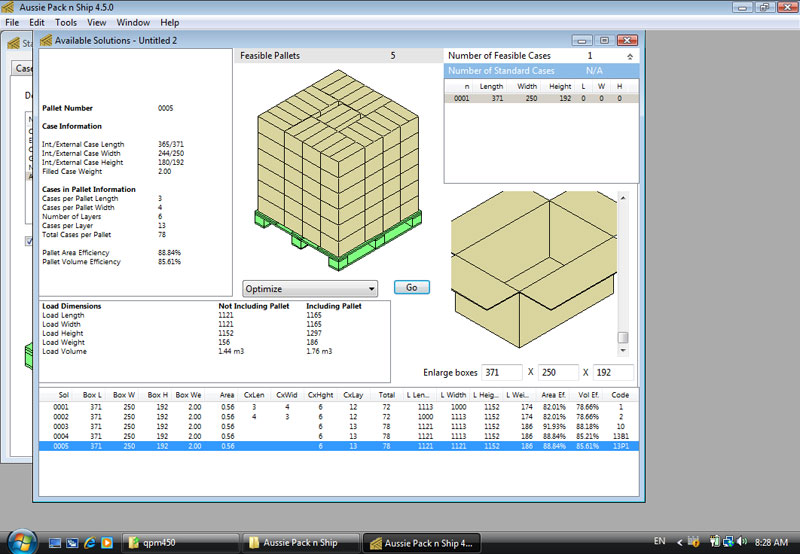Click the open carton box preview
Image resolution: width=800 pixels, height=554 pixels.
[x=534, y=269]
